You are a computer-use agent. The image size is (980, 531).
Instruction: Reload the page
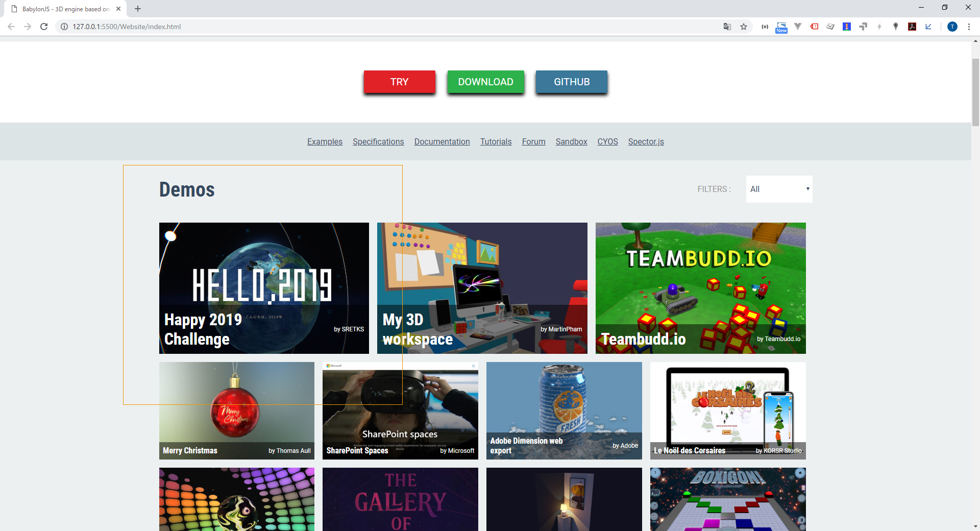tap(44, 27)
